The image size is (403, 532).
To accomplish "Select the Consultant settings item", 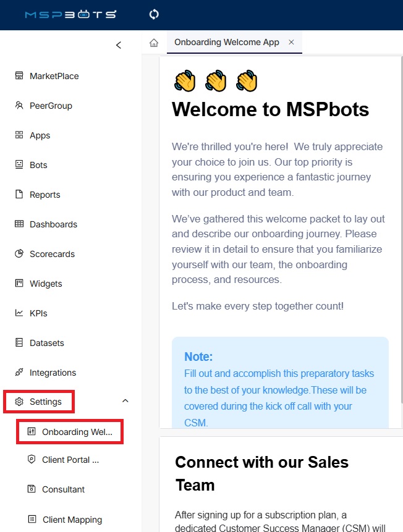I will (62, 489).
